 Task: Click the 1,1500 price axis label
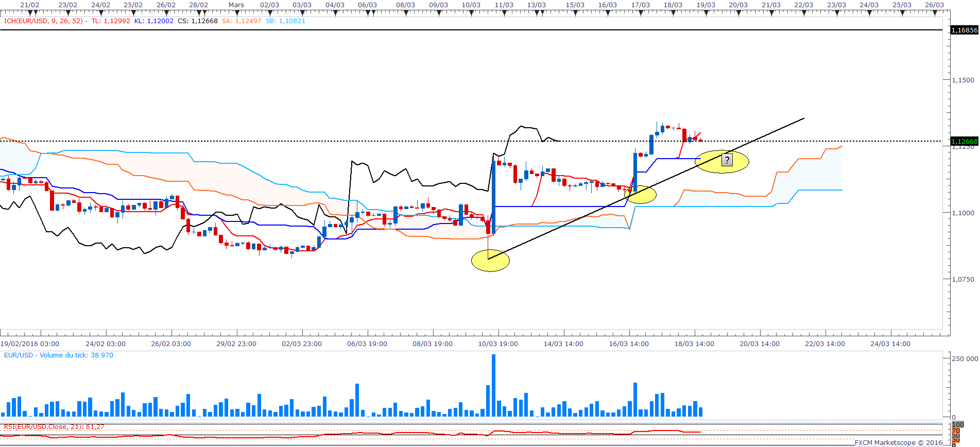(962, 80)
